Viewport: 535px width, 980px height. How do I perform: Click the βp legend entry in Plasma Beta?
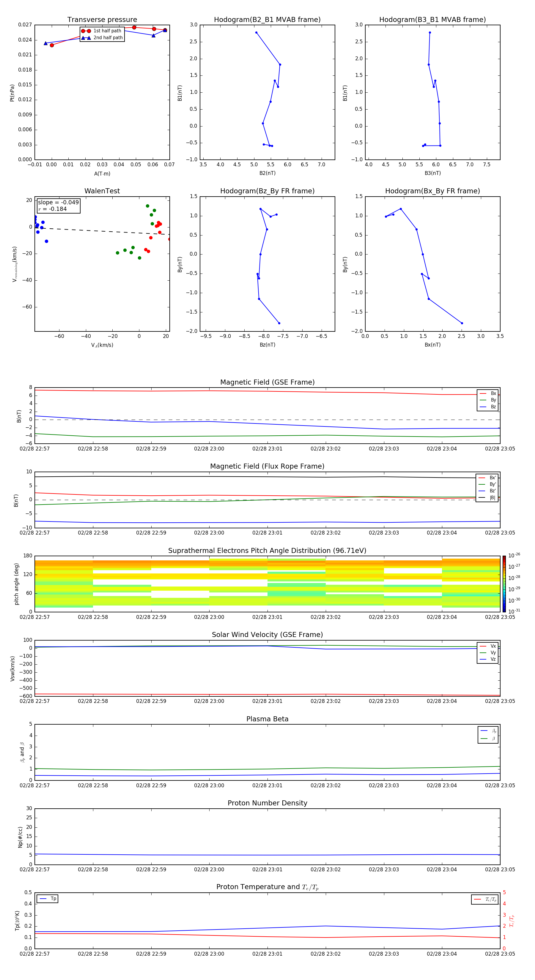(x=488, y=731)
